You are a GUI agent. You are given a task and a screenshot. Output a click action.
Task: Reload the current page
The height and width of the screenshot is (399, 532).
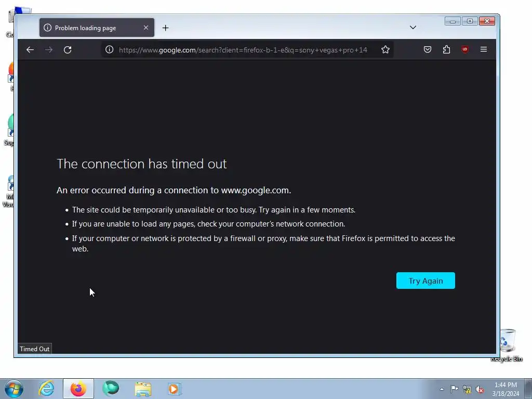pyautogui.click(x=68, y=50)
